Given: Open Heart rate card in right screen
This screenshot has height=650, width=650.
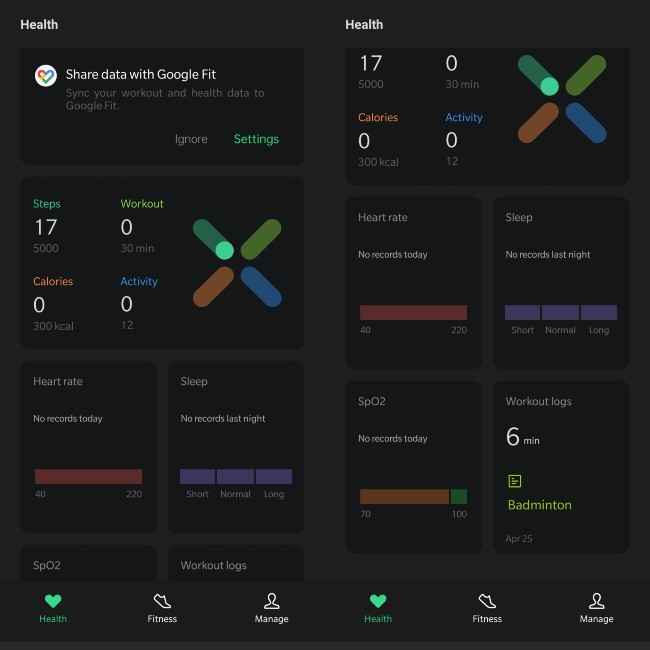Looking at the screenshot, I should (414, 283).
